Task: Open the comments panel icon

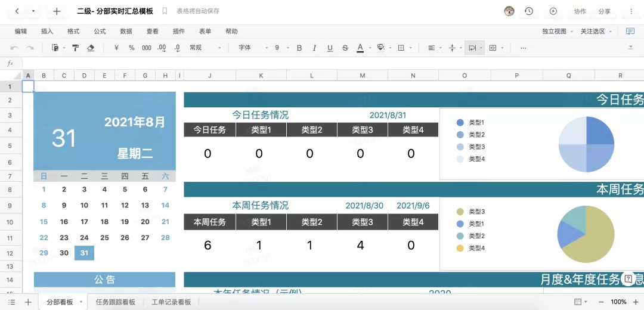Action: click(x=630, y=31)
